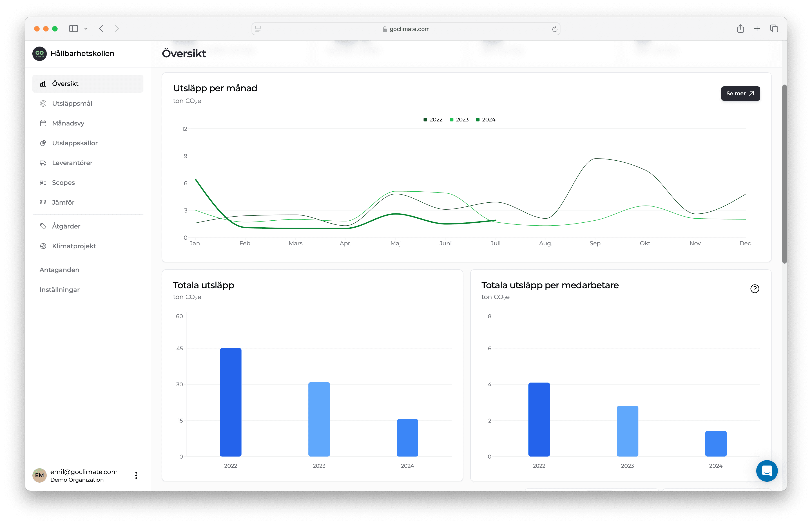This screenshot has height=524, width=812.
Task: Open the Safari share menu
Action: [740, 29]
